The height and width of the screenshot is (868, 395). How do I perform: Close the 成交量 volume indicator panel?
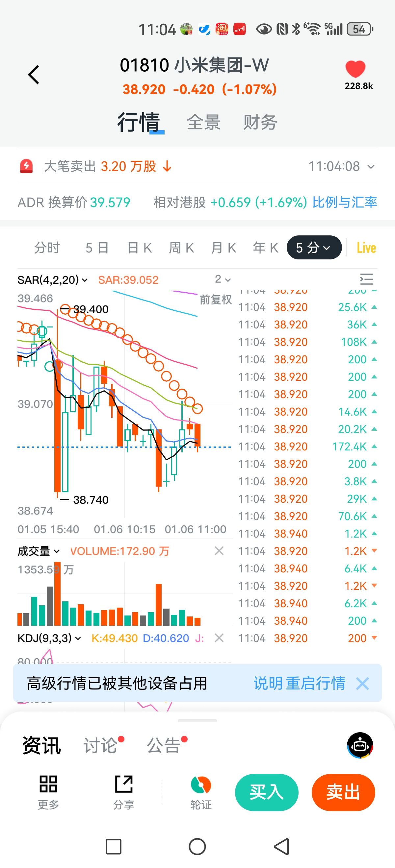click(x=219, y=551)
